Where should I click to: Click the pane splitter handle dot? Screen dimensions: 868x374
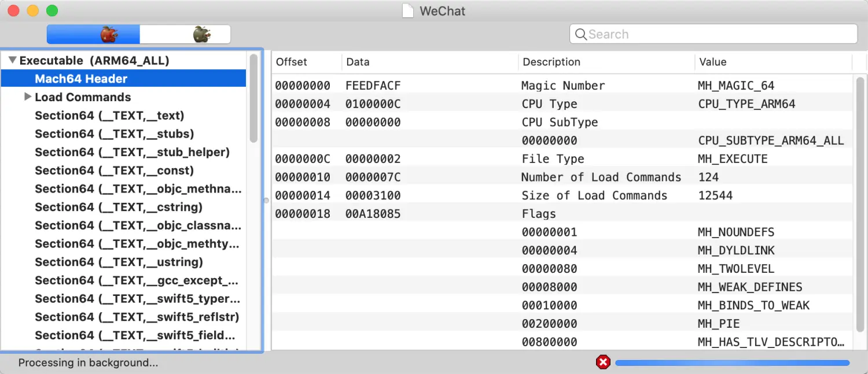click(x=266, y=201)
